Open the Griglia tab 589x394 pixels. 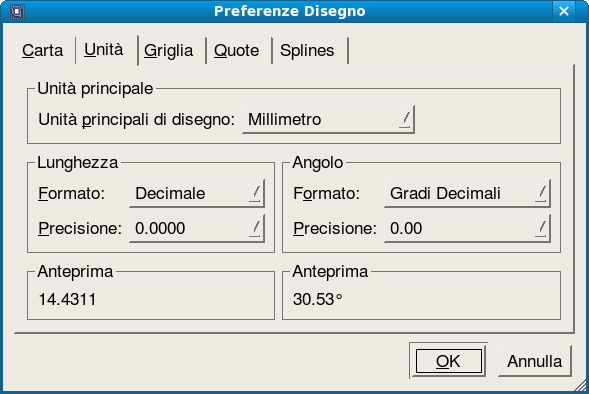click(x=169, y=51)
